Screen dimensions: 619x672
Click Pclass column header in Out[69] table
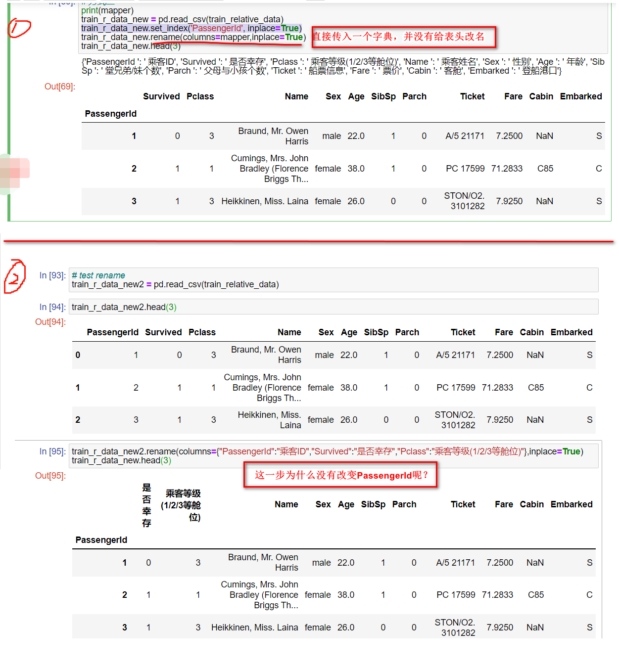(x=200, y=96)
